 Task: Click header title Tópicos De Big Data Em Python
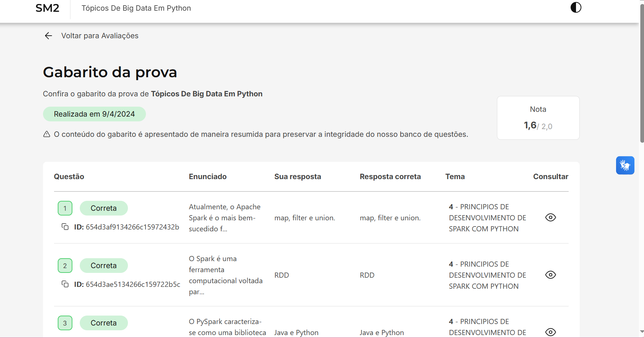pos(136,8)
